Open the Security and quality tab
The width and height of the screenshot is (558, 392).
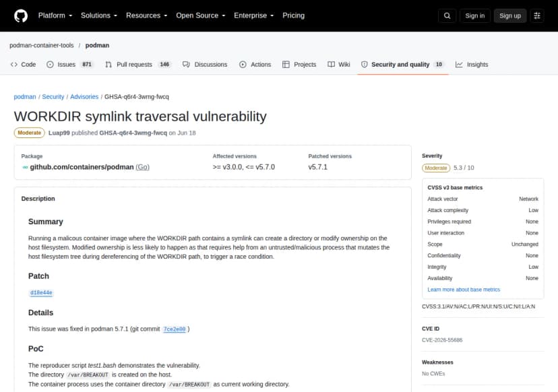(403, 65)
